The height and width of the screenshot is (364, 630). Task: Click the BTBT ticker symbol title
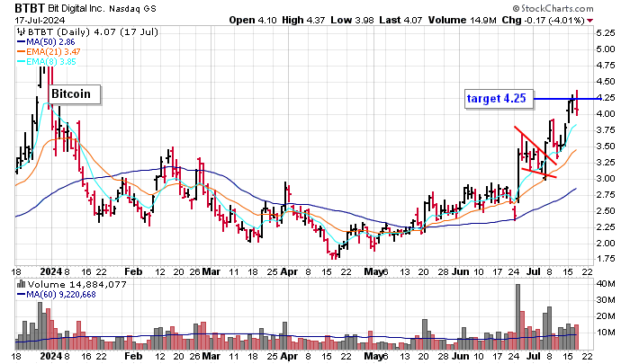point(31,7)
